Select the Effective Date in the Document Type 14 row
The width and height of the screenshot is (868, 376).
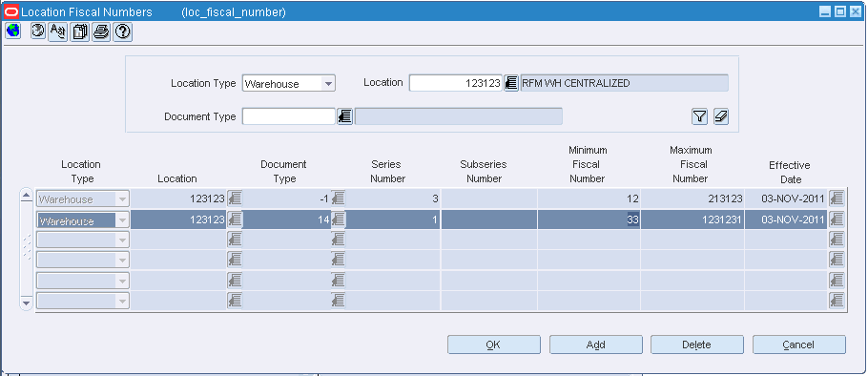tap(786, 219)
